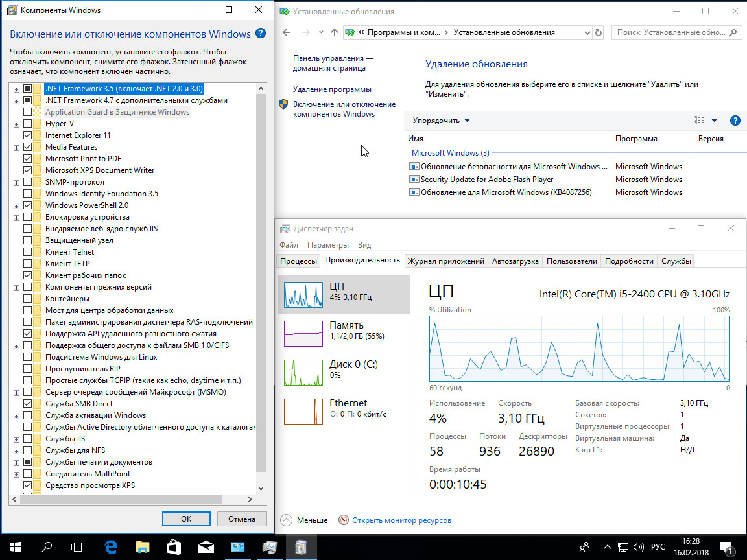Expand .NET Framework 3.5 tree node
Screen dimensions: 747x560
coord(16,89)
